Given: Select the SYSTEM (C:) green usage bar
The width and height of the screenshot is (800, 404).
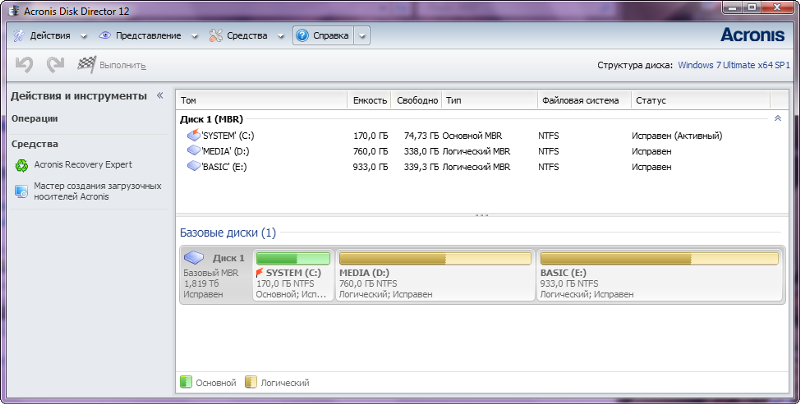Looking at the screenshot, I should [293, 258].
